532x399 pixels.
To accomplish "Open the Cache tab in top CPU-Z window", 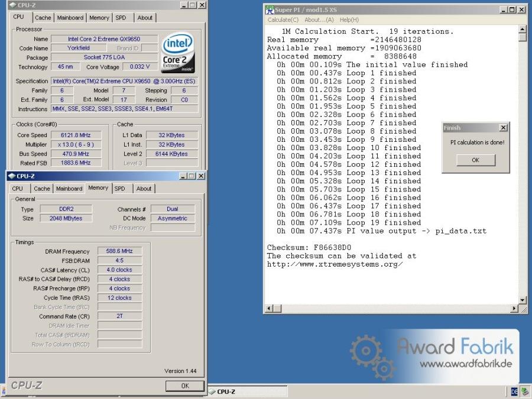I will pos(43,18).
